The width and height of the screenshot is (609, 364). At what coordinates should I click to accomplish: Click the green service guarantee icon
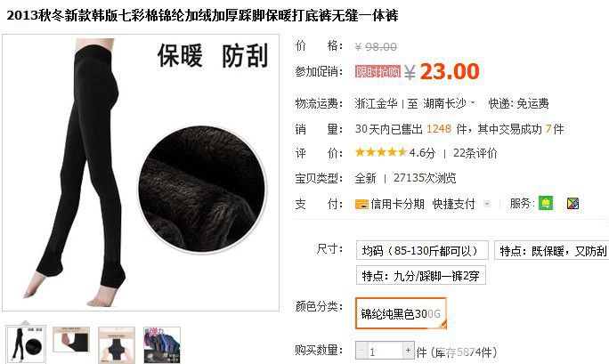(546, 203)
